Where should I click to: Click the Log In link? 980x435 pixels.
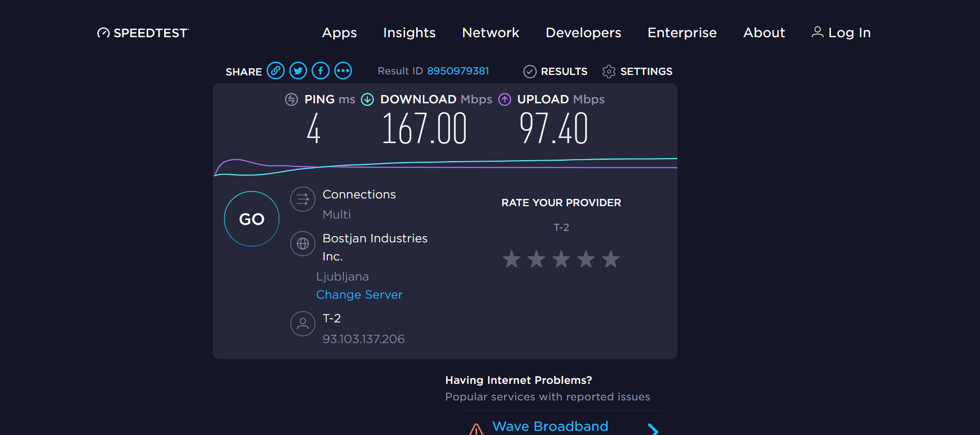[841, 33]
